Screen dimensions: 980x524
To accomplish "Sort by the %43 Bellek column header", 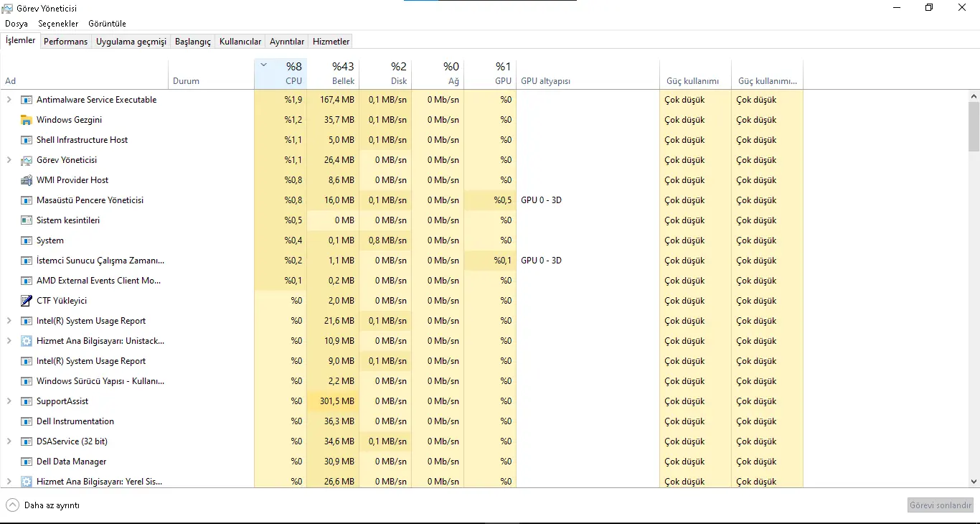I will point(333,74).
